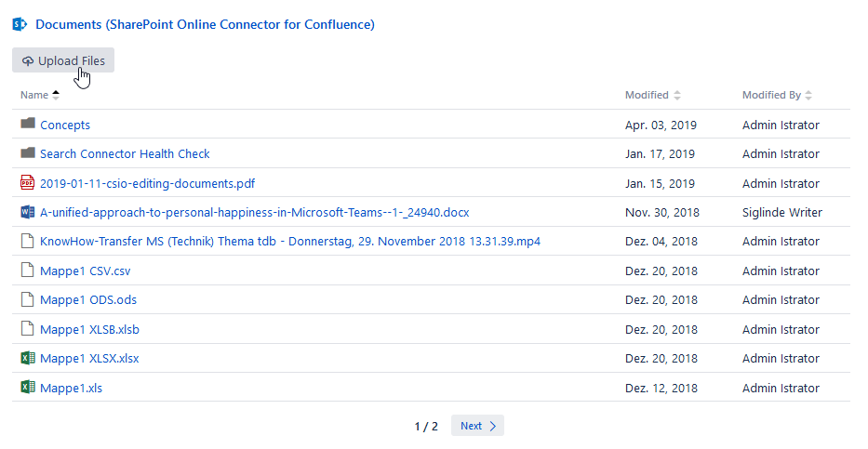Image resolution: width=868 pixels, height=449 pixels.
Task: Click the Excel icon for Mappe1 XLSX.xlsx
Action: pos(27,358)
